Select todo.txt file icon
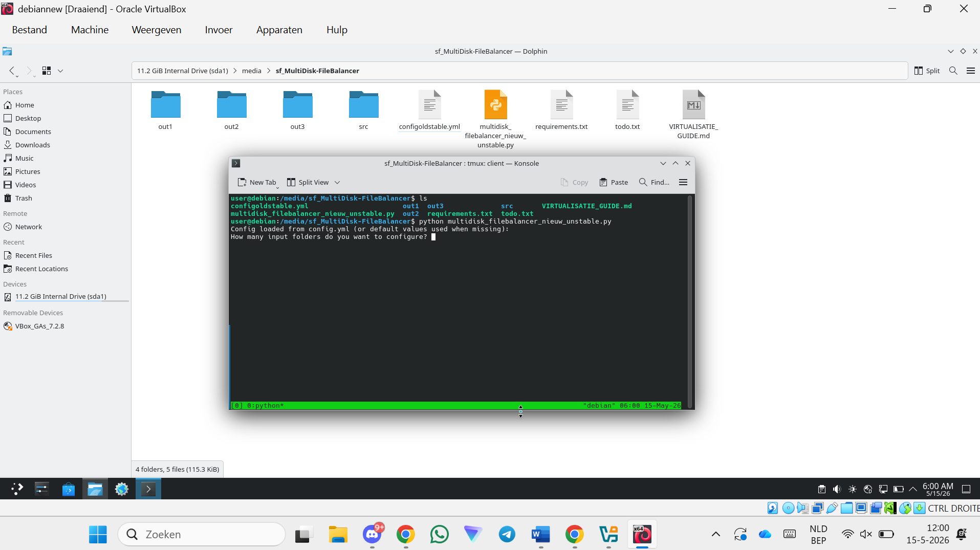This screenshot has width=980, height=550. (x=627, y=105)
